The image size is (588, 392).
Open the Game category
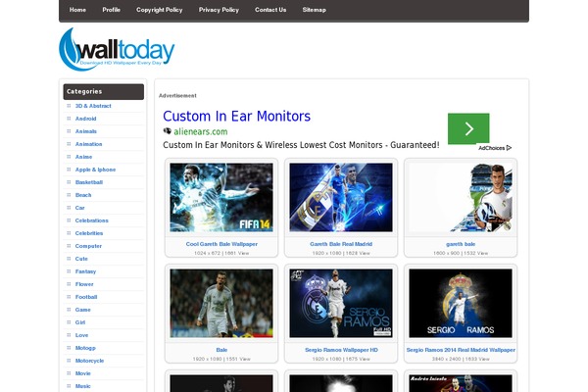click(83, 310)
